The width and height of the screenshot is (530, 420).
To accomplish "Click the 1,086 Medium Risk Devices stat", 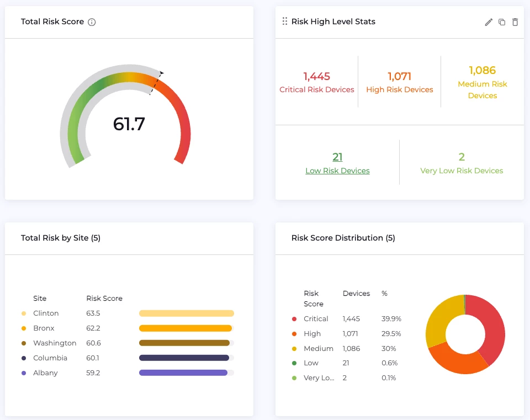I will [x=482, y=71].
